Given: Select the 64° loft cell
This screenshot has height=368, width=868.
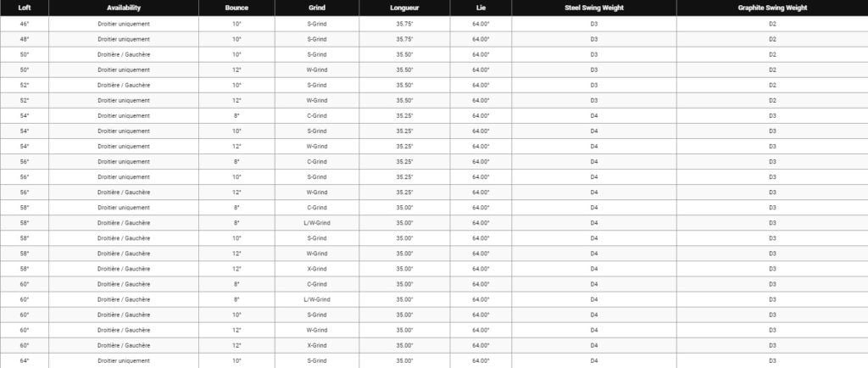Looking at the screenshot, I should tap(25, 361).
